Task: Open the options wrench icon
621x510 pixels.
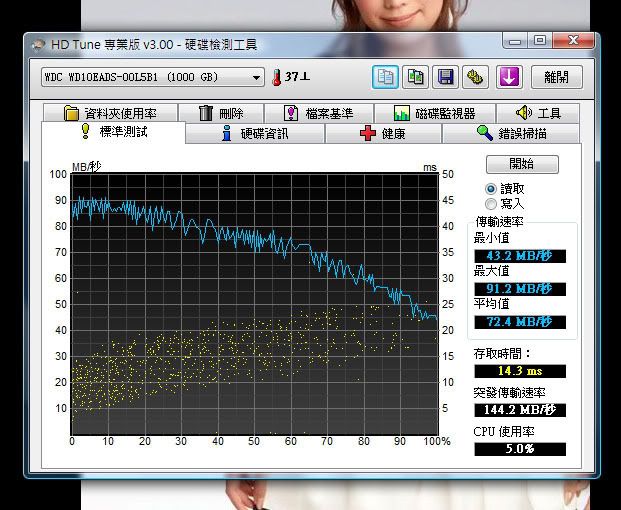Action: tap(475, 77)
